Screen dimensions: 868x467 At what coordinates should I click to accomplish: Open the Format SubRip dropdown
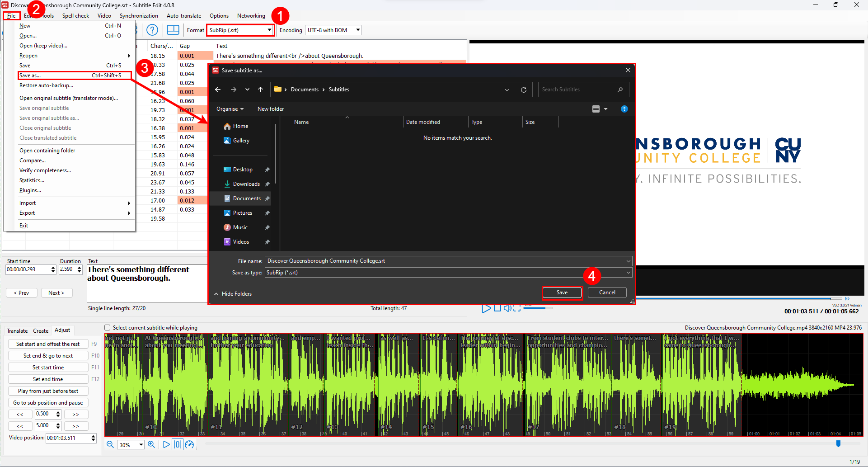(x=269, y=30)
